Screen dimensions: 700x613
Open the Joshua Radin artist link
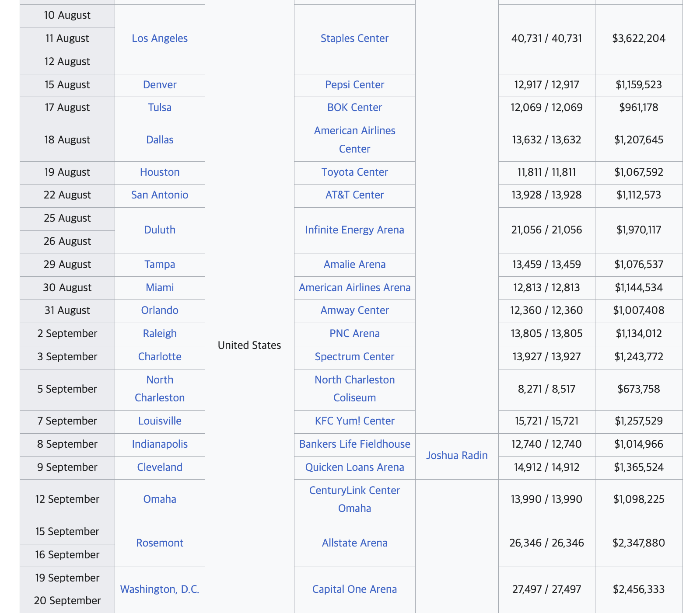tap(457, 456)
